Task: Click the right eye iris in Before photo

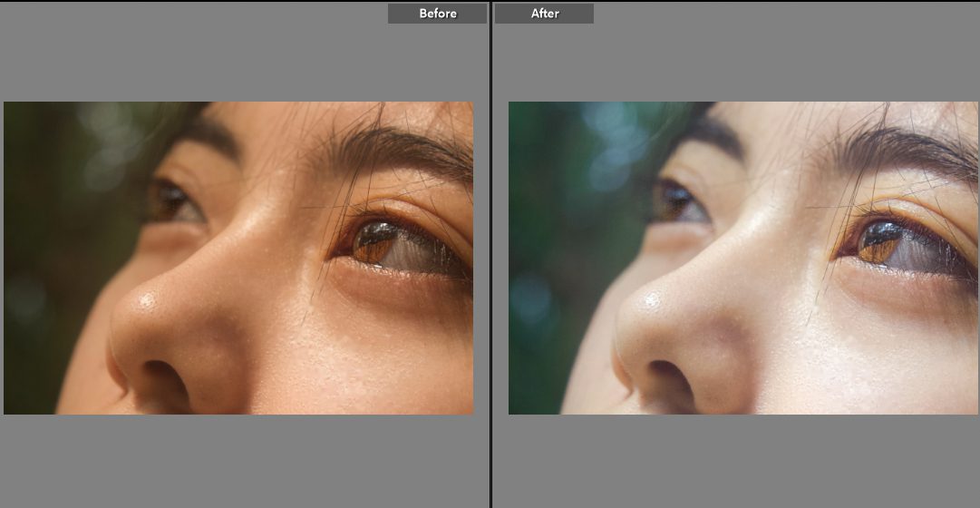Action: click(374, 243)
